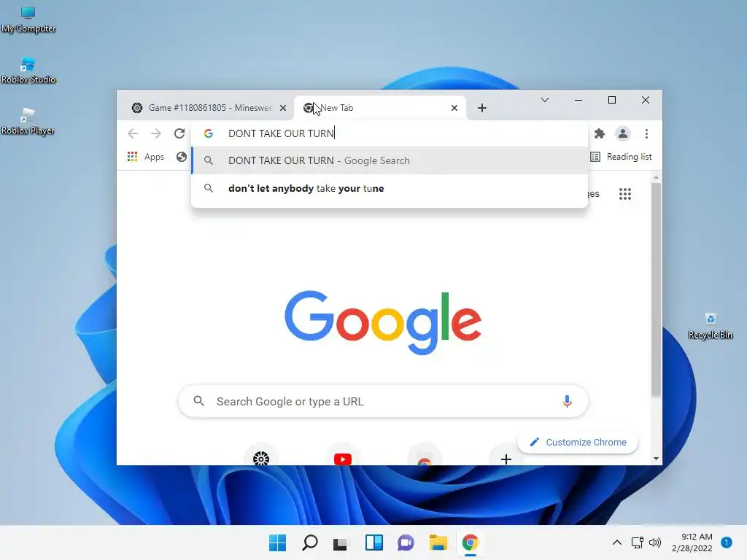Select the New Tab tab

point(379,108)
